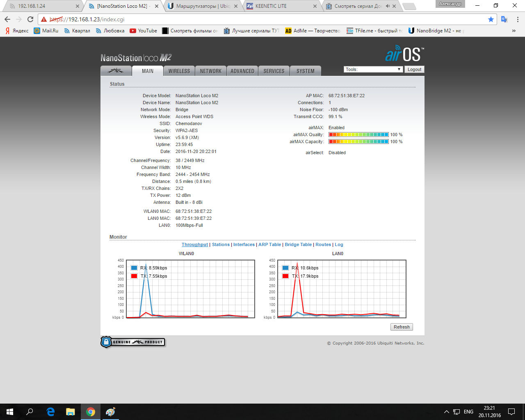Open the Яндекс bookmark

17,31
